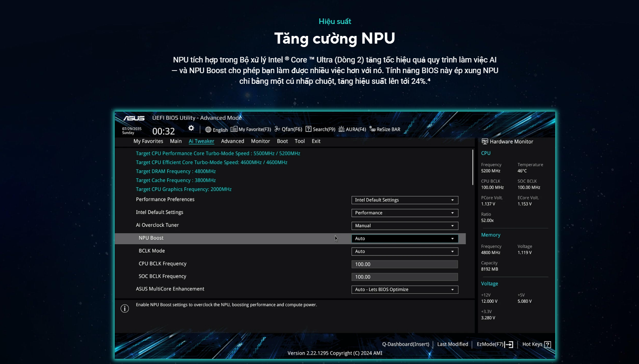Open settings with the gear icon
This screenshot has width=639, height=364.
click(x=191, y=128)
